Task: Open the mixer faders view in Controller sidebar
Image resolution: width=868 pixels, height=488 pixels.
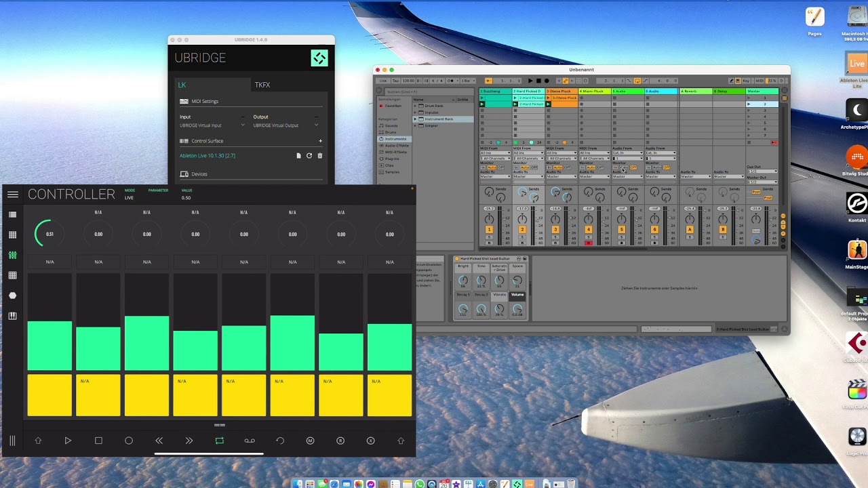Action: click(12, 255)
